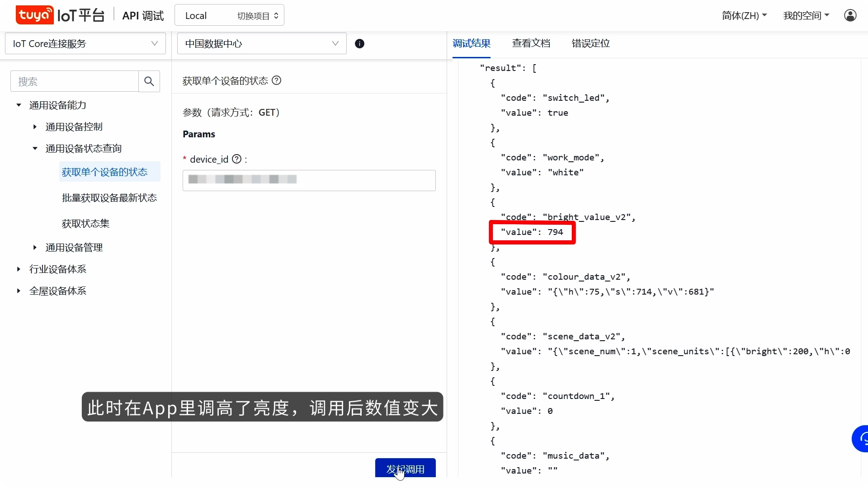Image resolution: width=868 pixels, height=488 pixels.
Task: Open the IoT Core连接服务 dropdown
Action: tap(85, 43)
